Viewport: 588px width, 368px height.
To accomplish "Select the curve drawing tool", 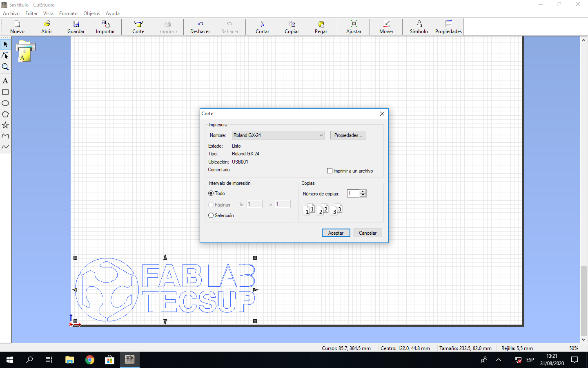I will pyautogui.click(x=5, y=147).
